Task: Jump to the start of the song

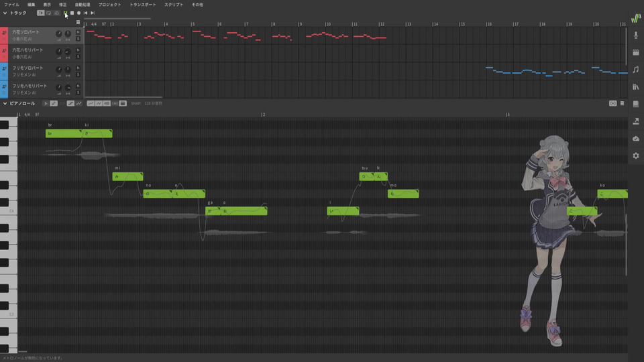Action: pyautogui.click(x=85, y=13)
